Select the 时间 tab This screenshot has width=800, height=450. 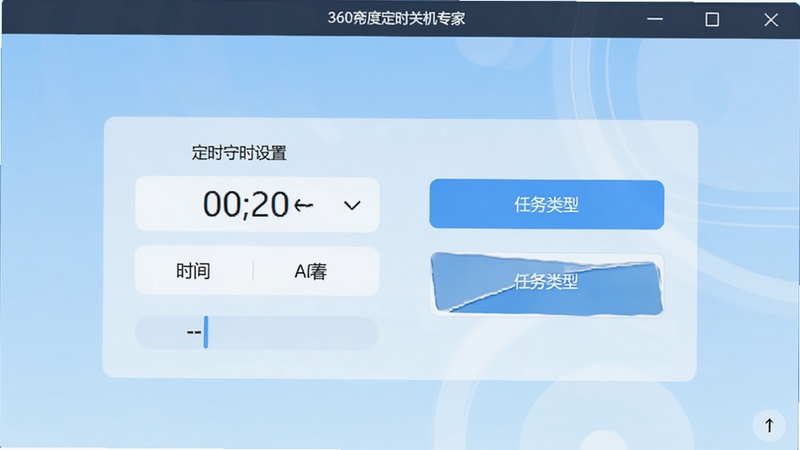[193, 271]
